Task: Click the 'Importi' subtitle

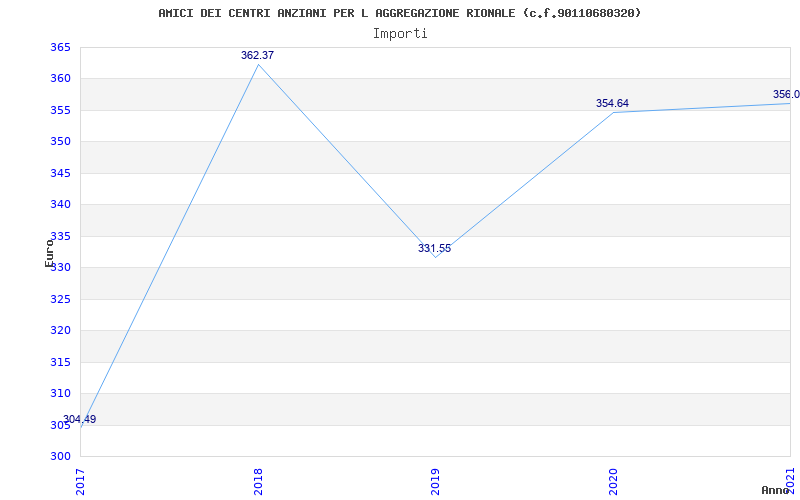Action: coord(400,34)
